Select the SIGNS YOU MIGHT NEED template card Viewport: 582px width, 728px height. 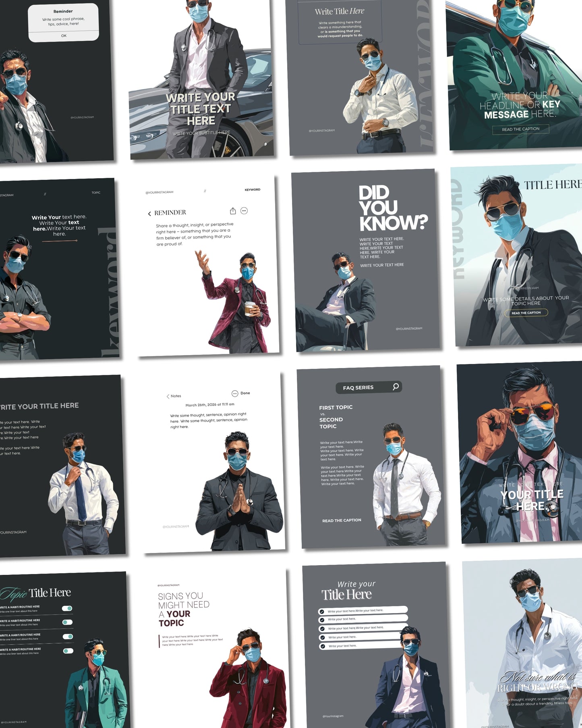(219, 649)
